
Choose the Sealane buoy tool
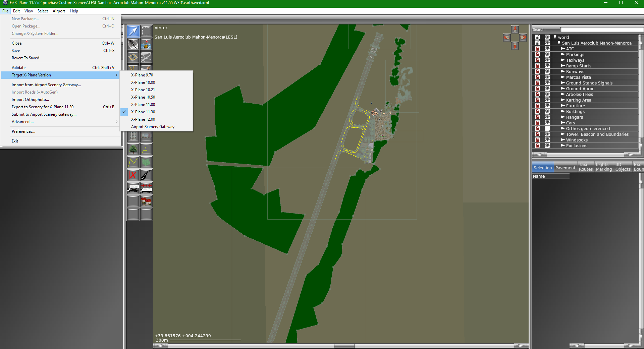pyautogui.click(x=146, y=44)
